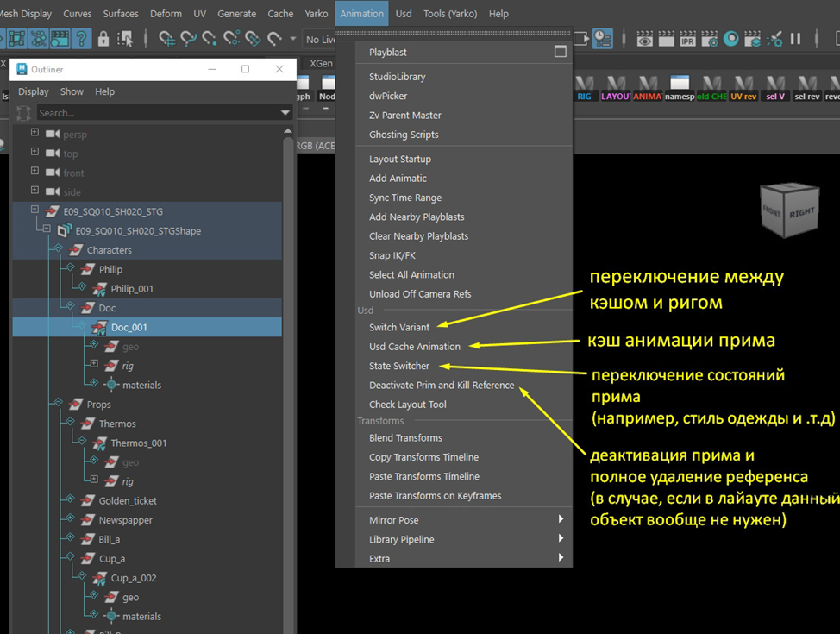The height and width of the screenshot is (634, 840).
Task: Click the view cube RIGHT face
Action: [802, 212]
